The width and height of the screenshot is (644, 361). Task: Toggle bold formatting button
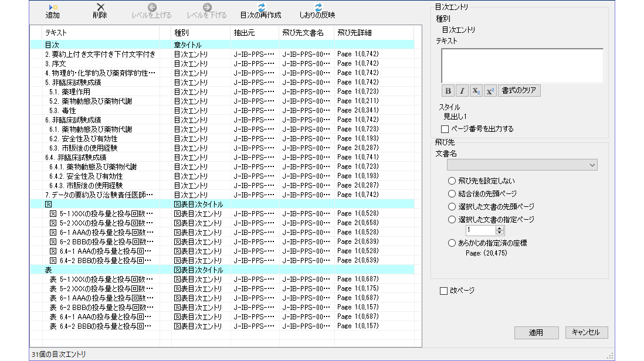448,91
